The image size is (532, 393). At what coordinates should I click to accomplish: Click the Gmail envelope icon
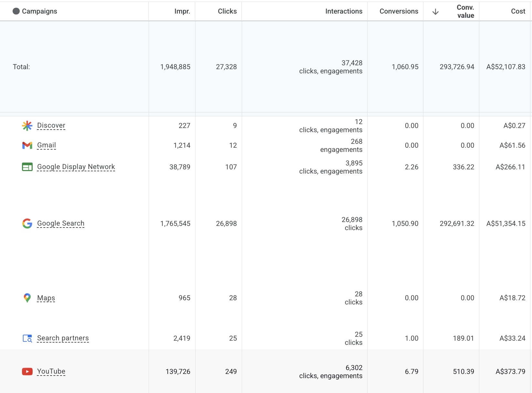(x=27, y=145)
